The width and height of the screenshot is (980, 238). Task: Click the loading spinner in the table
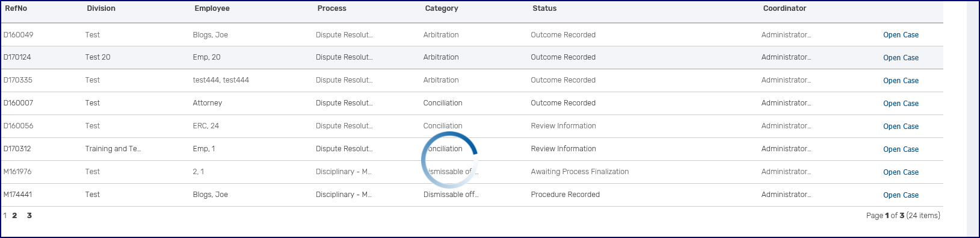pos(449,160)
